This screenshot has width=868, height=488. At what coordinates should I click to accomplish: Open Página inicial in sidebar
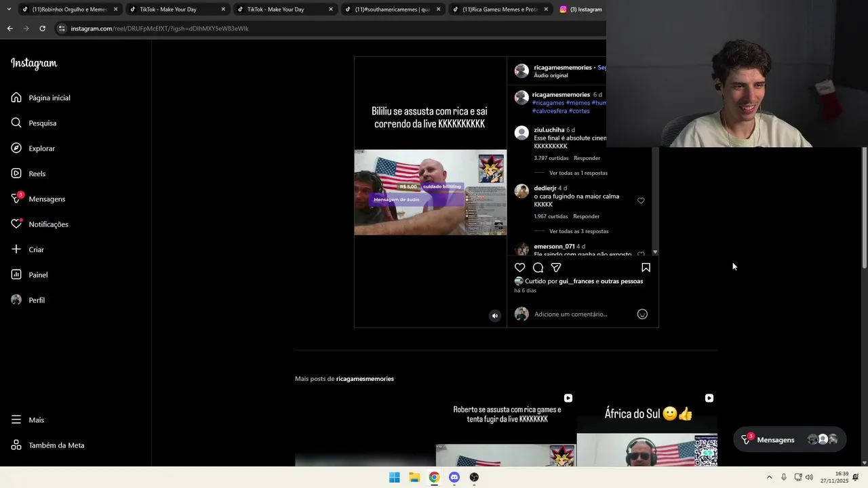tap(41, 98)
